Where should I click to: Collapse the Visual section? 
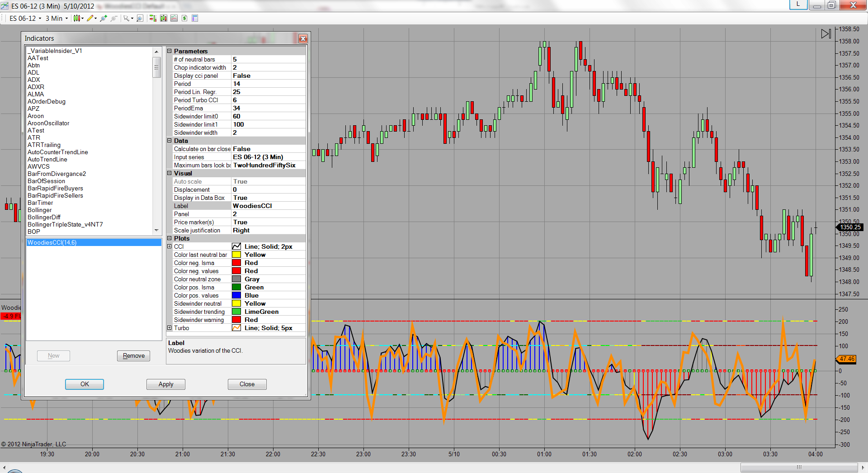pos(170,173)
